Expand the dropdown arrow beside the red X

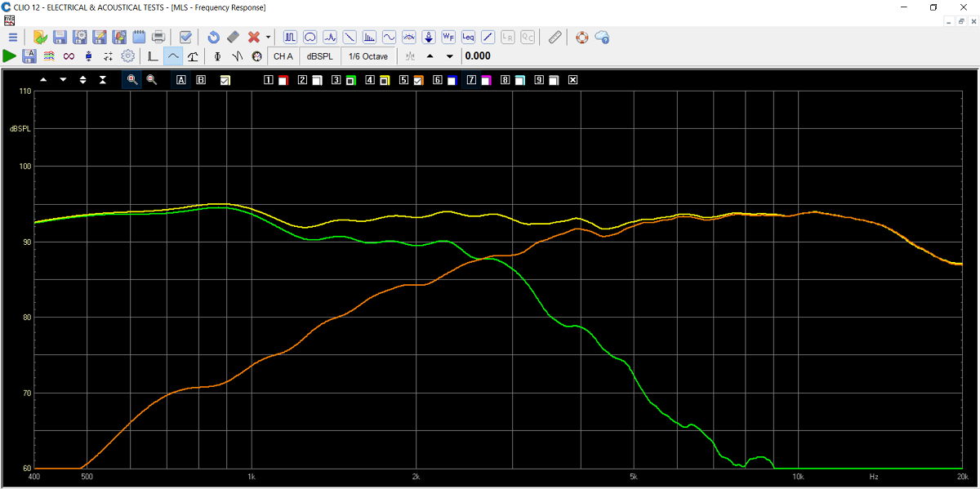pos(268,37)
